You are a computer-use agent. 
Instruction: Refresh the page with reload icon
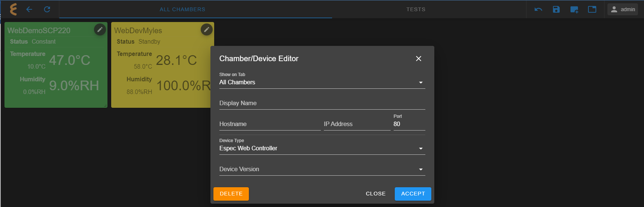tap(47, 9)
